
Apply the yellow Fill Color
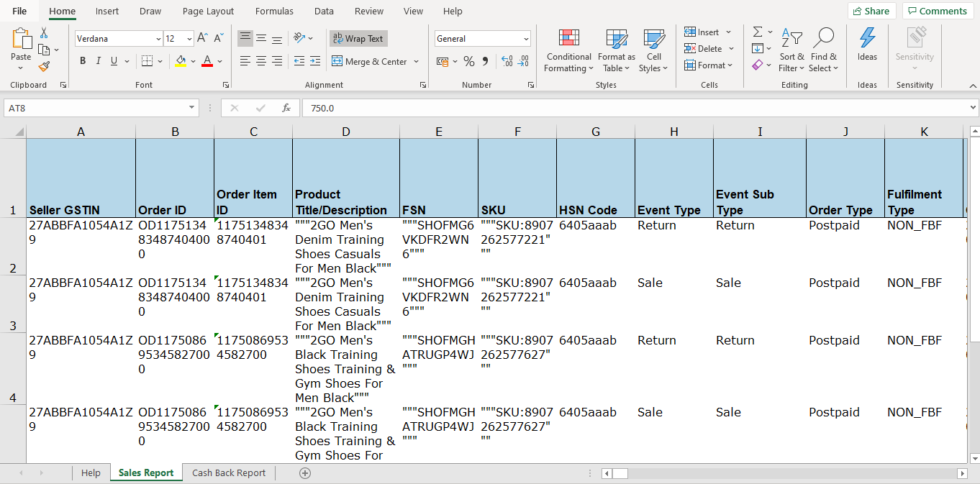coord(181,61)
